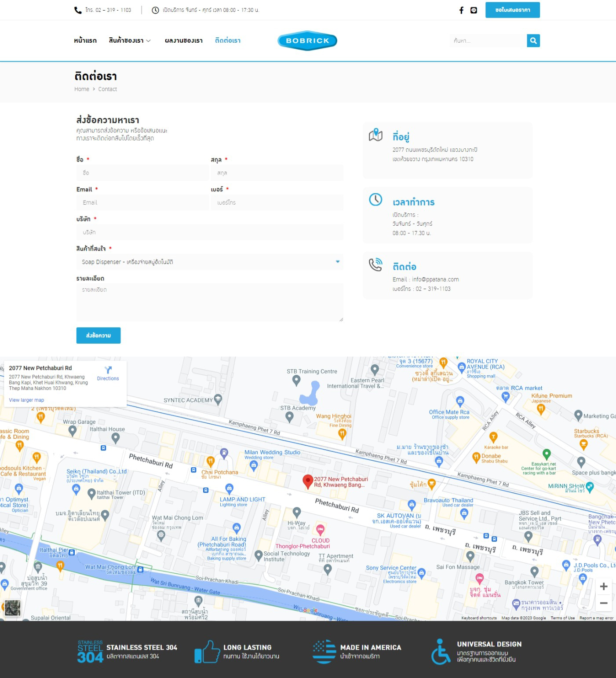616x678 pixels.
Task: Click the red 2077 New Petchaburi map pin
Action: click(x=308, y=481)
